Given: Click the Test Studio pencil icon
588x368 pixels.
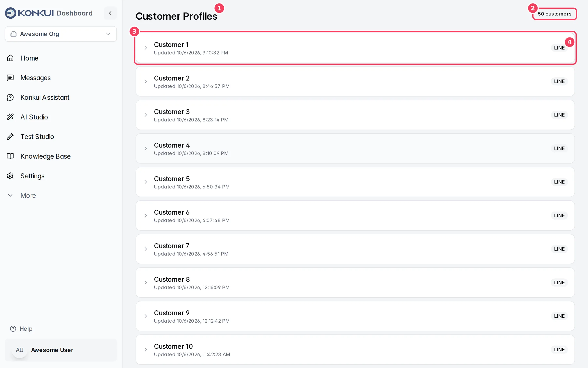Looking at the screenshot, I should tap(10, 137).
